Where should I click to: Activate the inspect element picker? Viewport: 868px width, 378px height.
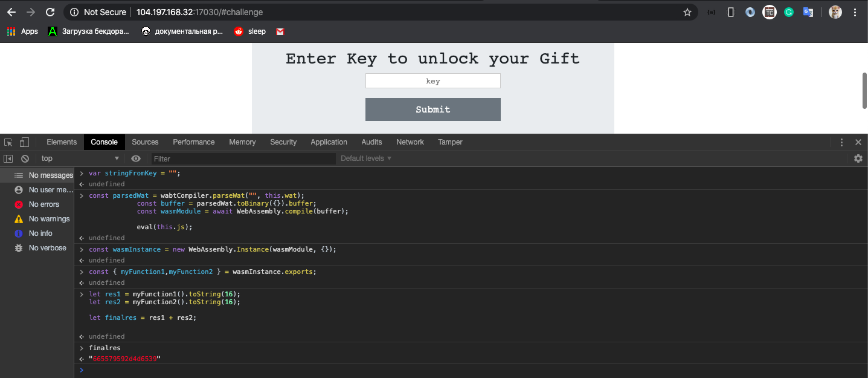click(8, 142)
